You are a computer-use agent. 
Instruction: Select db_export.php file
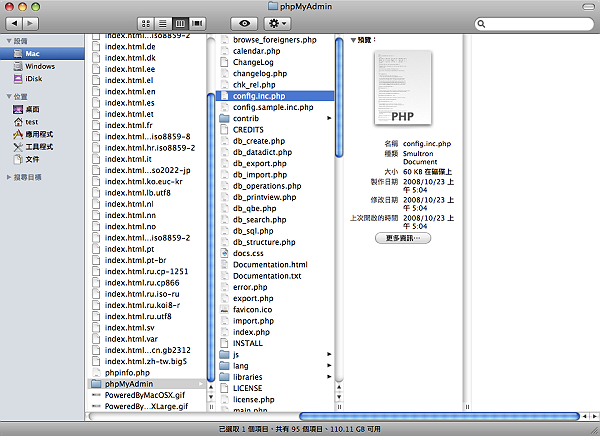[275, 163]
